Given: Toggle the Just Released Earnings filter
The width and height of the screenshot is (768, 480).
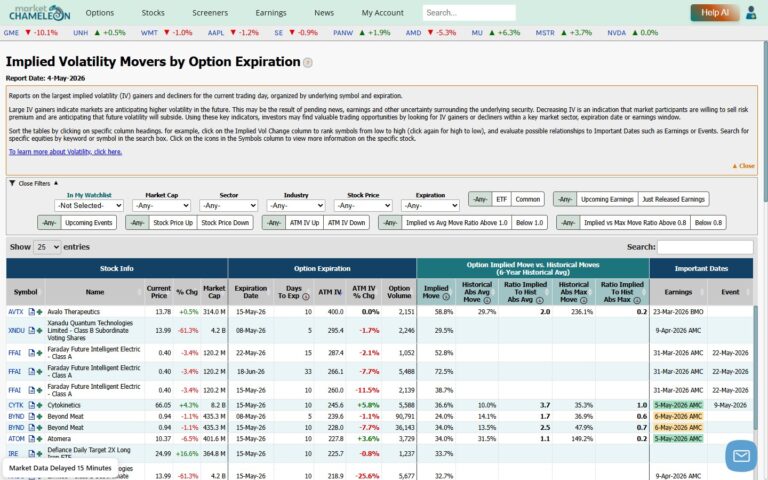Looking at the screenshot, I should 673,199.
